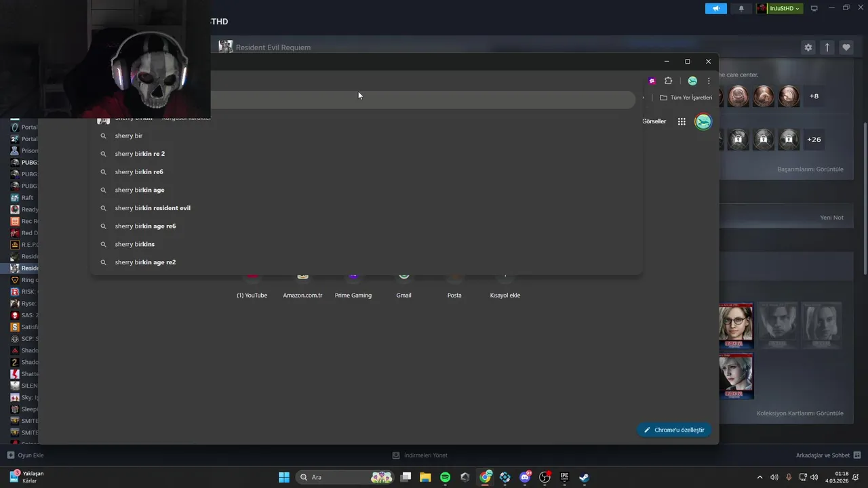Choose suggestion 'sherry birkin age re6'
Screen dimensions: 868x488
(366, 226)
